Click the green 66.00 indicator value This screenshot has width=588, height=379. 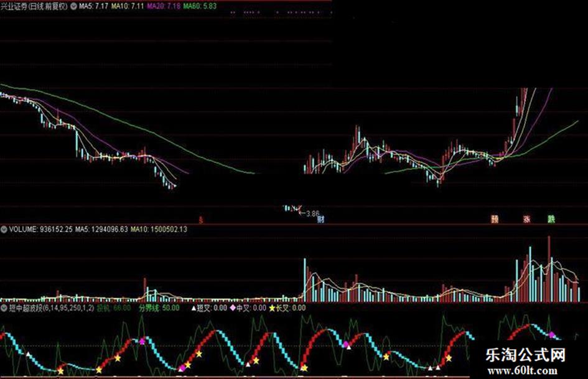point(122,308)
